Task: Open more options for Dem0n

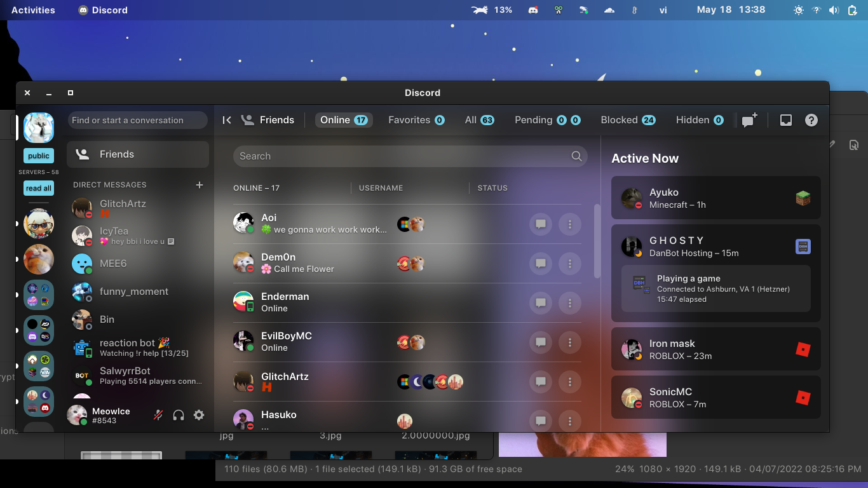Action: click(x=570, y=264)
